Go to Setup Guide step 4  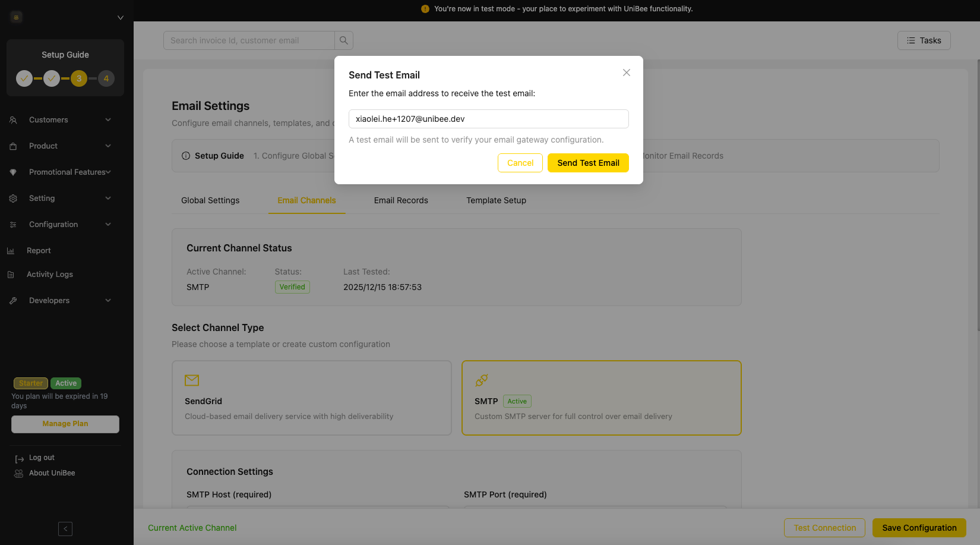pyautogui.click(x=106, y=78)
